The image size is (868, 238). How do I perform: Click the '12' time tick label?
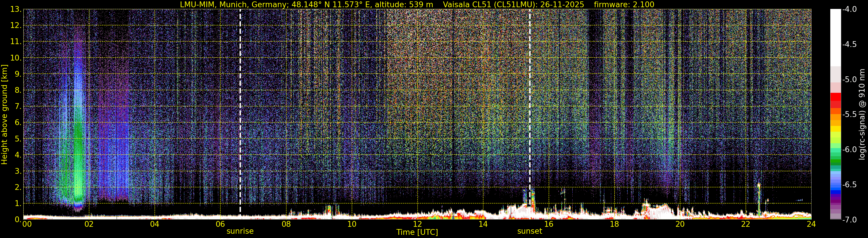click(x=417, y=224)
